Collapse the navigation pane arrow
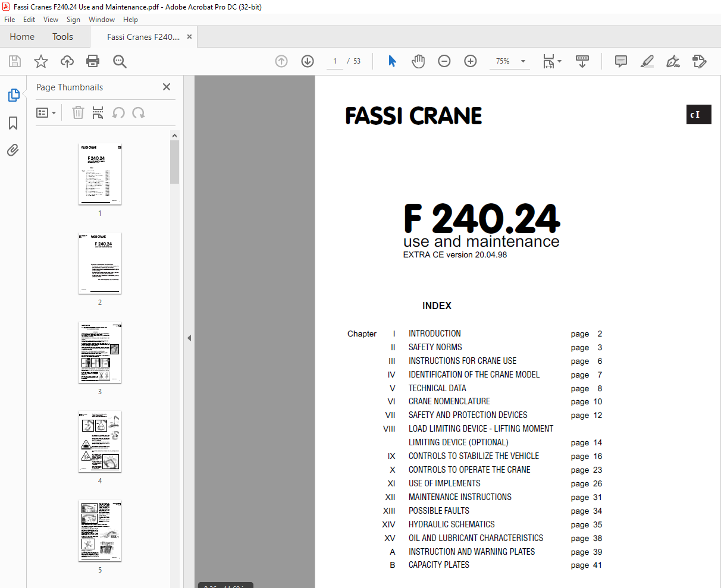 pos(189,338)
